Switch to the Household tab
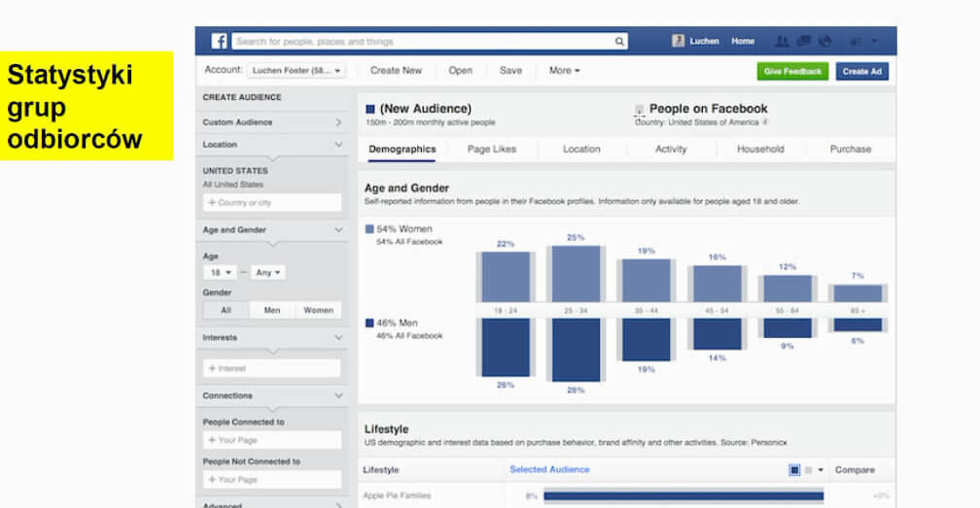The image size is (980, 508). (x=760, y=150)
